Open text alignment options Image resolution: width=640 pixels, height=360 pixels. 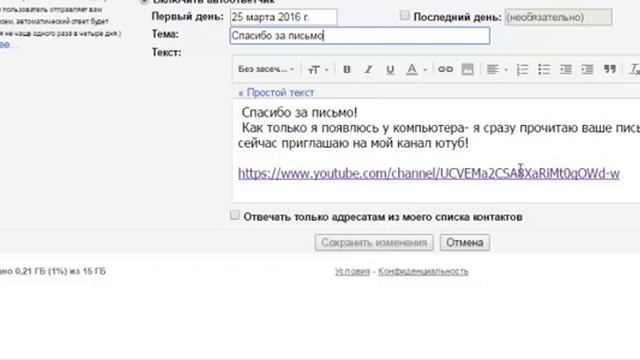click(493, 69)
